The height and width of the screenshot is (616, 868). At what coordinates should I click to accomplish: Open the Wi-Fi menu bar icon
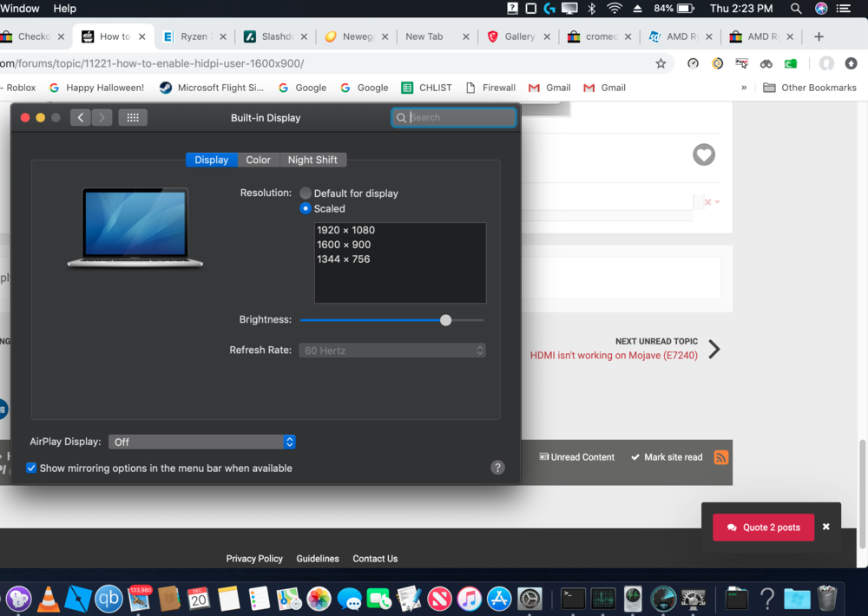(615, 9)
